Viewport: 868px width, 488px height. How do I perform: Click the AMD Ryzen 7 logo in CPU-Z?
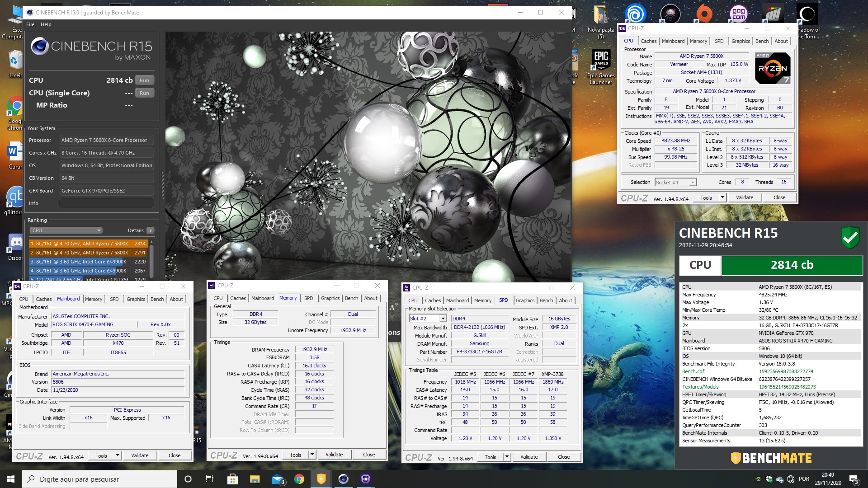click(773, 68)
